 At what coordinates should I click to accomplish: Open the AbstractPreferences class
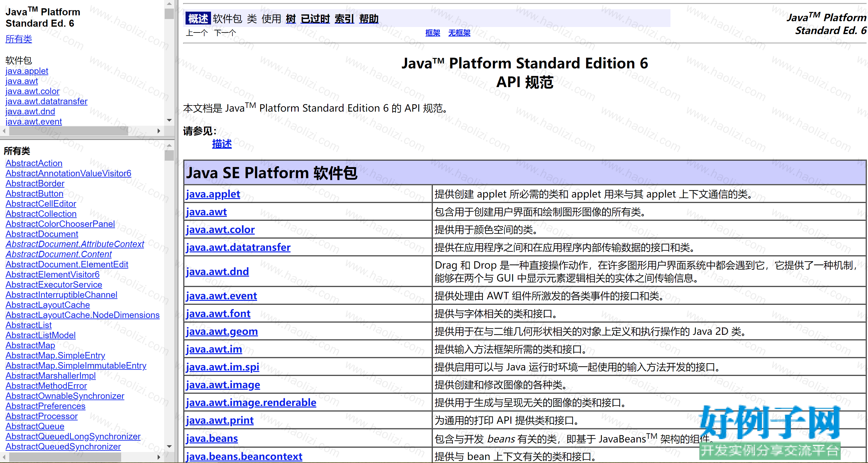(x=45, y=406)
